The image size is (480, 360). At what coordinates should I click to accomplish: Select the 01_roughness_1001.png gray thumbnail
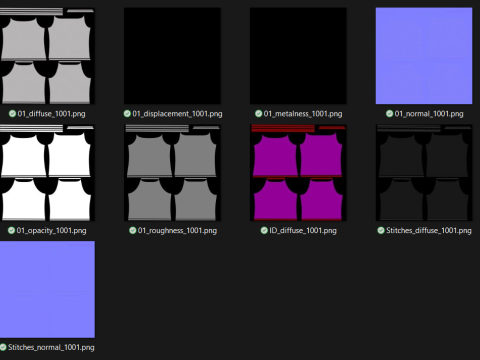click(172, 173)
